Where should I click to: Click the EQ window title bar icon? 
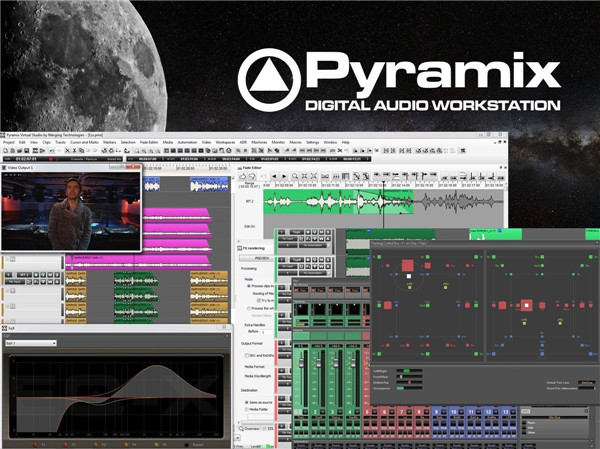(x=5, y=329)
